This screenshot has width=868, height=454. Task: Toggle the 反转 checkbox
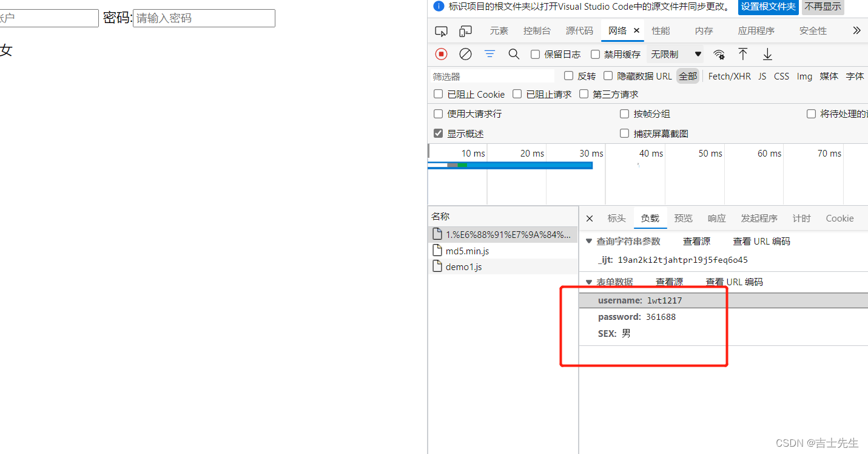coord(568,76)
